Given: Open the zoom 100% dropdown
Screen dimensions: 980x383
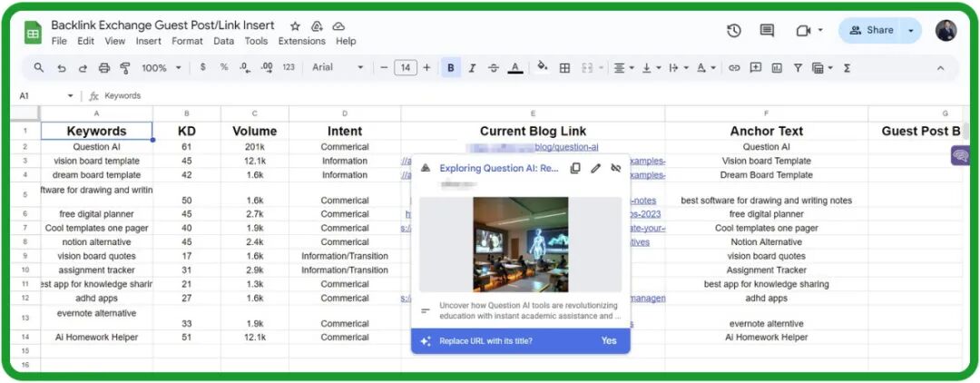Looking at the screenshot, I should tap(161, 68).
